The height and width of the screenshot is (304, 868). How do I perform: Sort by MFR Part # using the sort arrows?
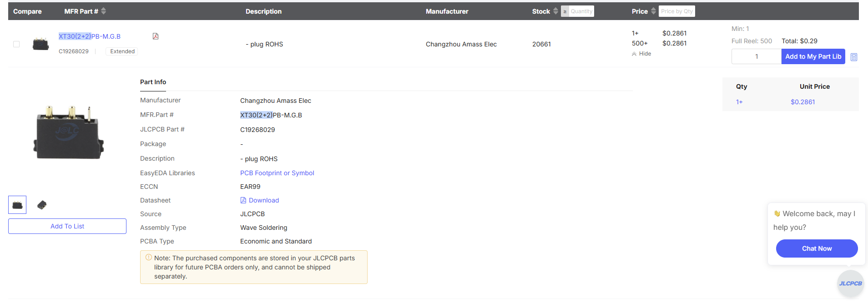(103, 11)
